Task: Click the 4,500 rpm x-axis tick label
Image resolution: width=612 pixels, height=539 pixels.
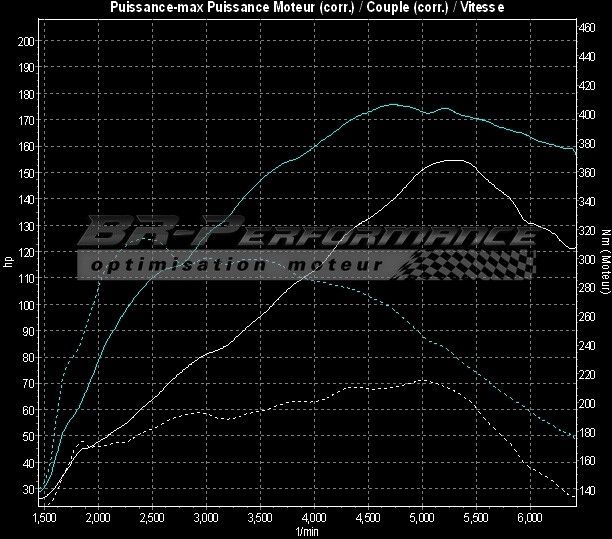Action: point(368,518)
